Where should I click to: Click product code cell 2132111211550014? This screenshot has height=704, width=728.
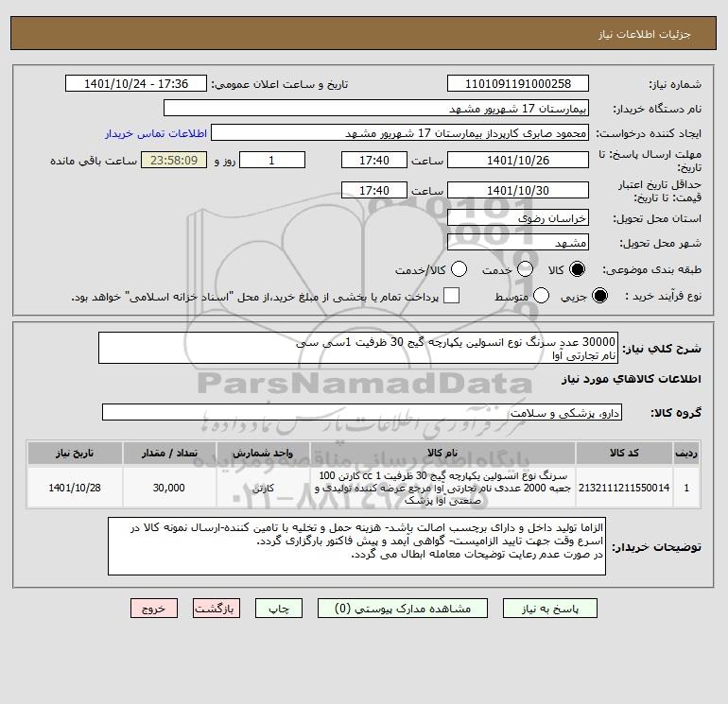click(624, 488)
